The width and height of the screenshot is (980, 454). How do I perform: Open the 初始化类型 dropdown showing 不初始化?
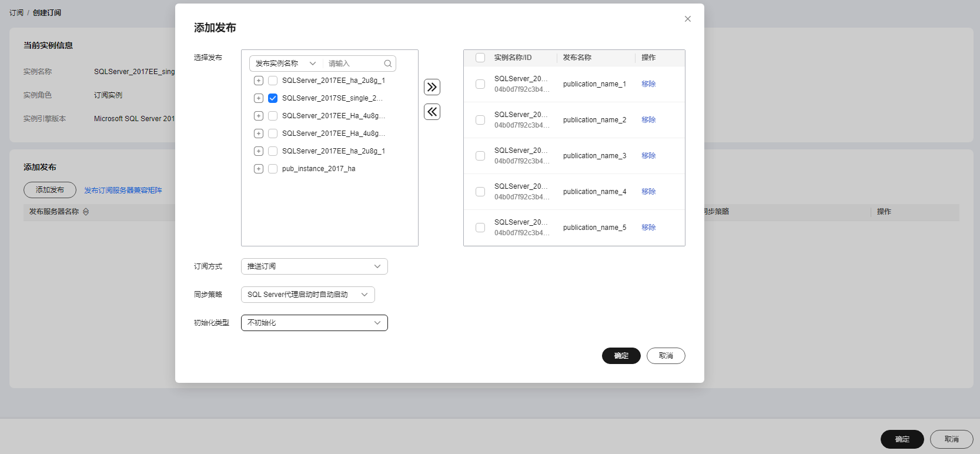tap(315, 323)
